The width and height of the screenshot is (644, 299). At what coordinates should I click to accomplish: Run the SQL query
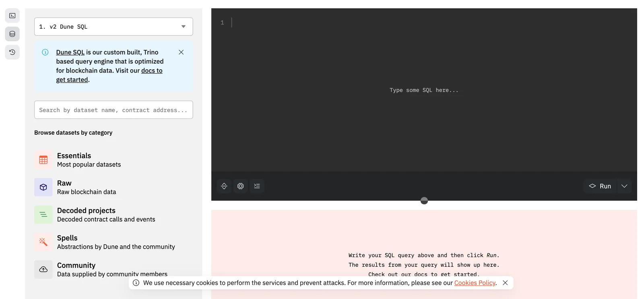(600, 186)
